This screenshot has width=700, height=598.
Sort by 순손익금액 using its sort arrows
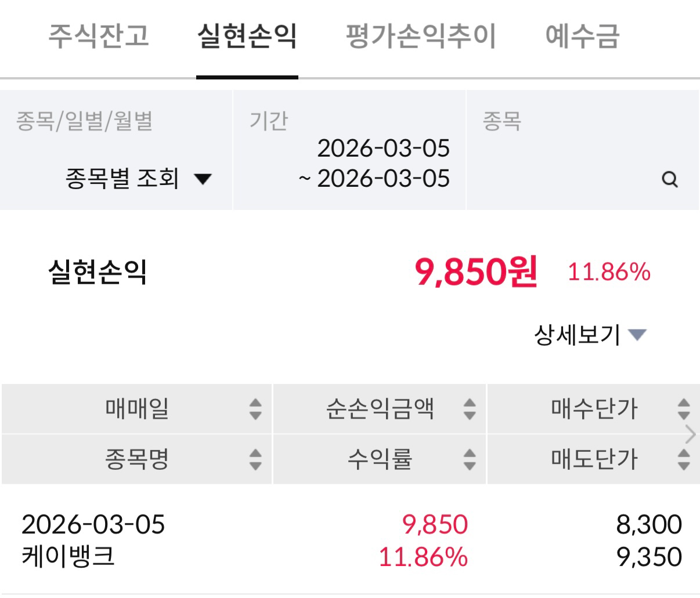[470, 409]
